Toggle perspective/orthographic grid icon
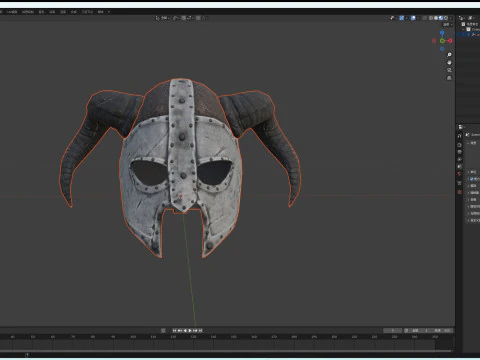This screenshot has height=360, width=480. (449, 78)
